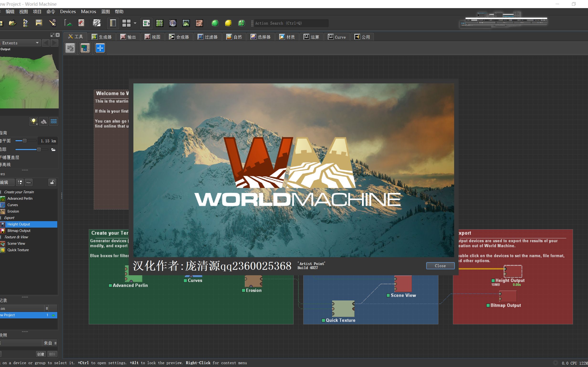Toggle the device list lock icon
Image resolution: width=588 pixels, height=367 pixels.
tap(52, 182)
